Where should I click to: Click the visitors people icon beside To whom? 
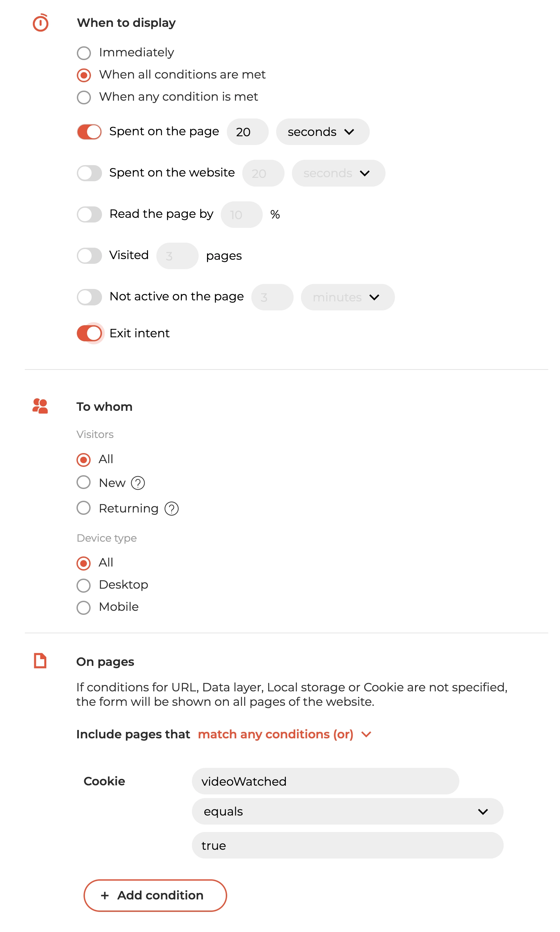[x=40, y=406]
